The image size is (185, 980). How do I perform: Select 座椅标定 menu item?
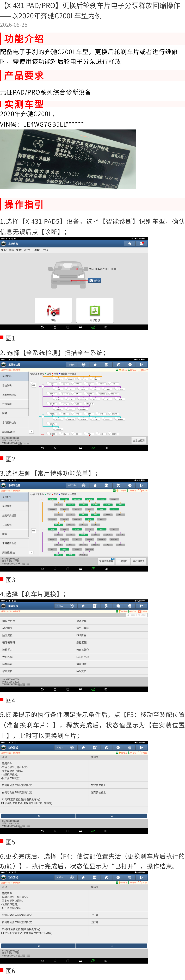37,664
